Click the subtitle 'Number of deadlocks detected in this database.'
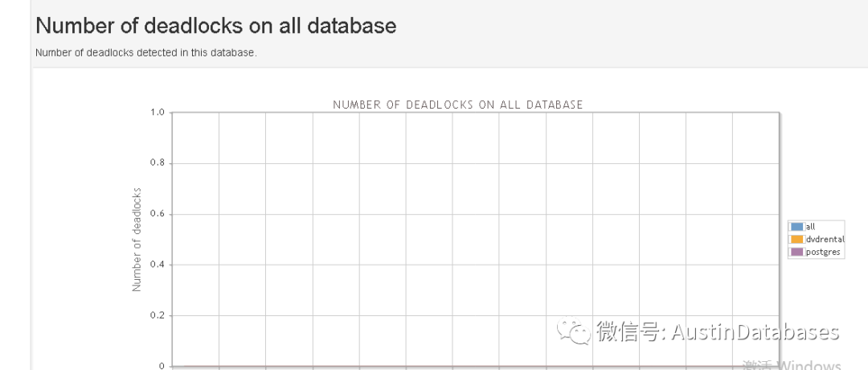The width and height of the screenshot is (868, 370). (145, 53)
